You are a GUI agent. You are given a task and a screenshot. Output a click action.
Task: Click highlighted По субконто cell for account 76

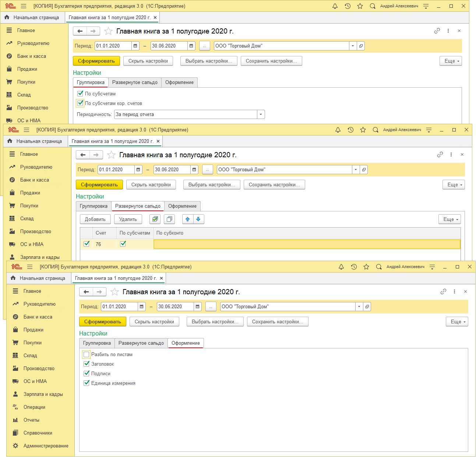[x=307, y=244]
